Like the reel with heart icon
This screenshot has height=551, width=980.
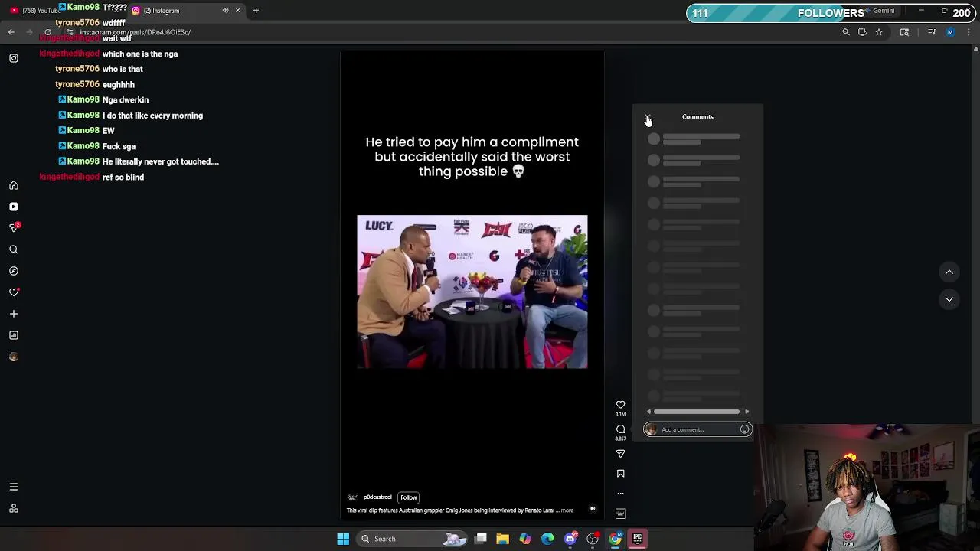point(621,405)
